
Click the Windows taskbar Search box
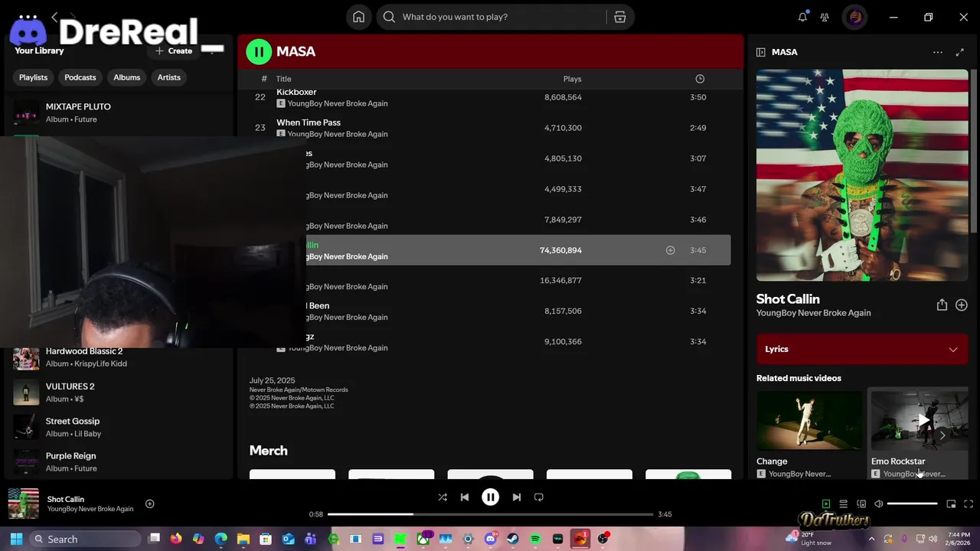pos(85,539)
